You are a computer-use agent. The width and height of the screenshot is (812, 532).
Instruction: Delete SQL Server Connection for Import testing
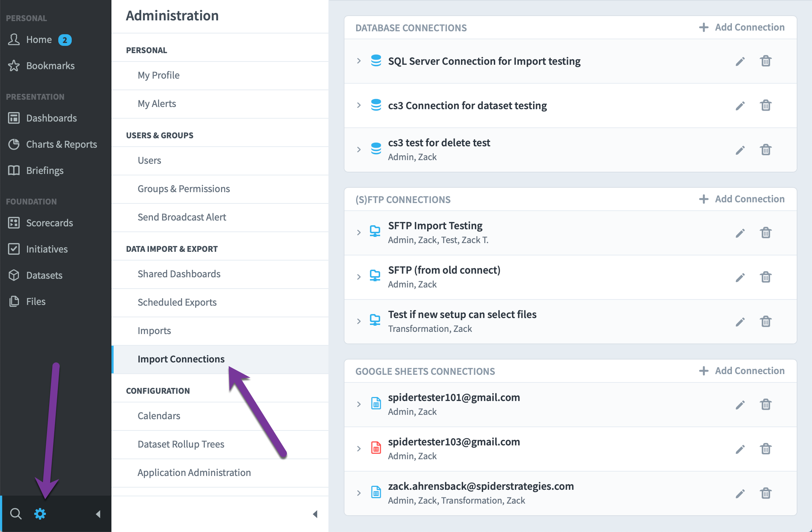[x=766, y=61]
